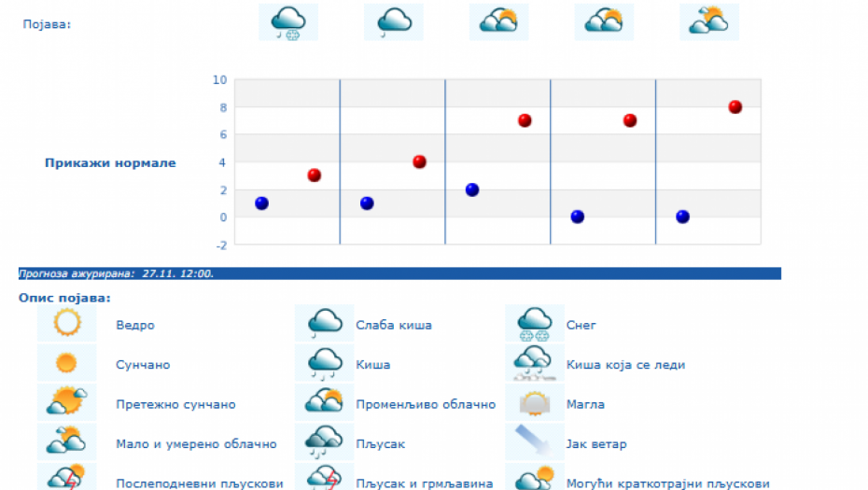The height and width of the screenshot is (490, 868).
Task: Click the Променљиво облачно legend text
Action: coord(426,405)
